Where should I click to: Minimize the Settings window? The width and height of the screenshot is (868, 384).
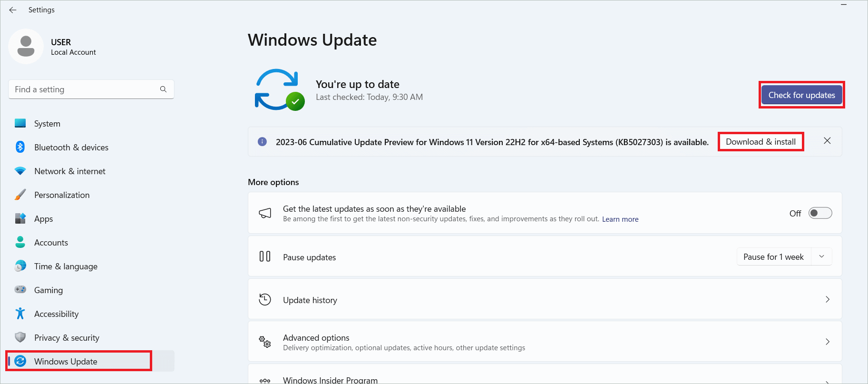(x=844, y=4)
